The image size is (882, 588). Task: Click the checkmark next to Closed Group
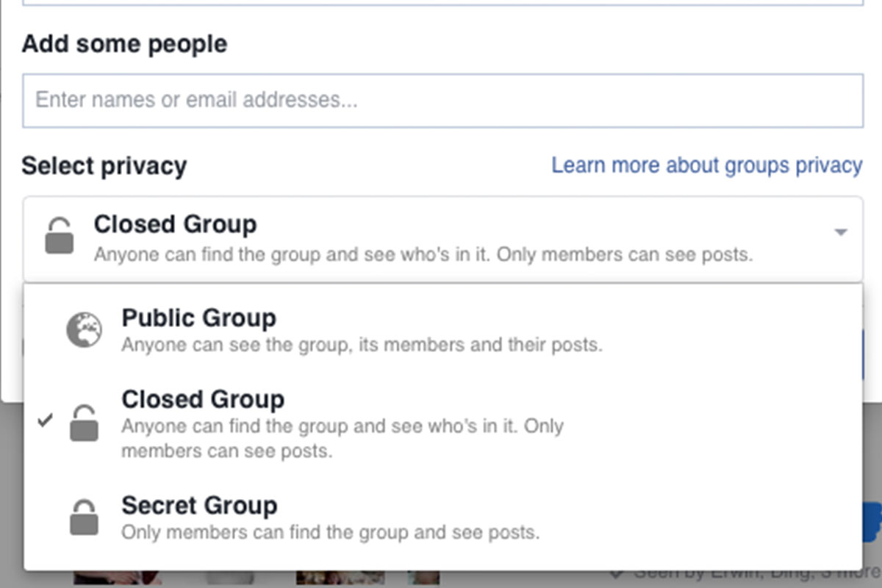(46, 420)
